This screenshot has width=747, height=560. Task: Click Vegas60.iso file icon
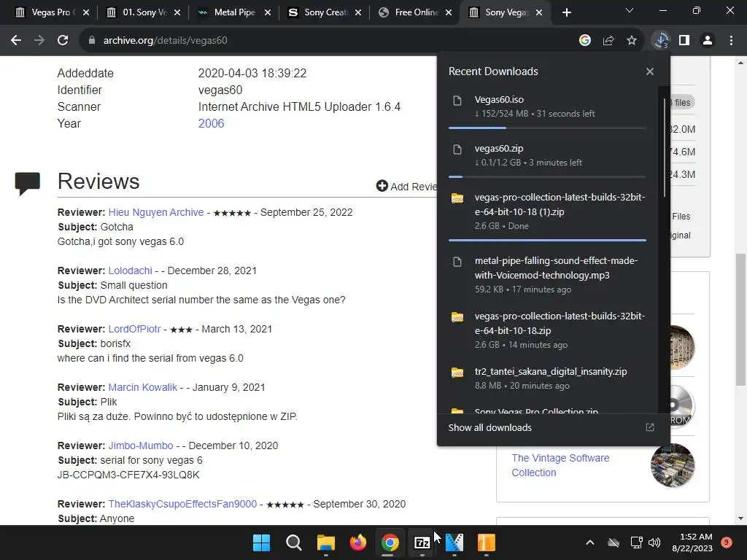[457, 101]
